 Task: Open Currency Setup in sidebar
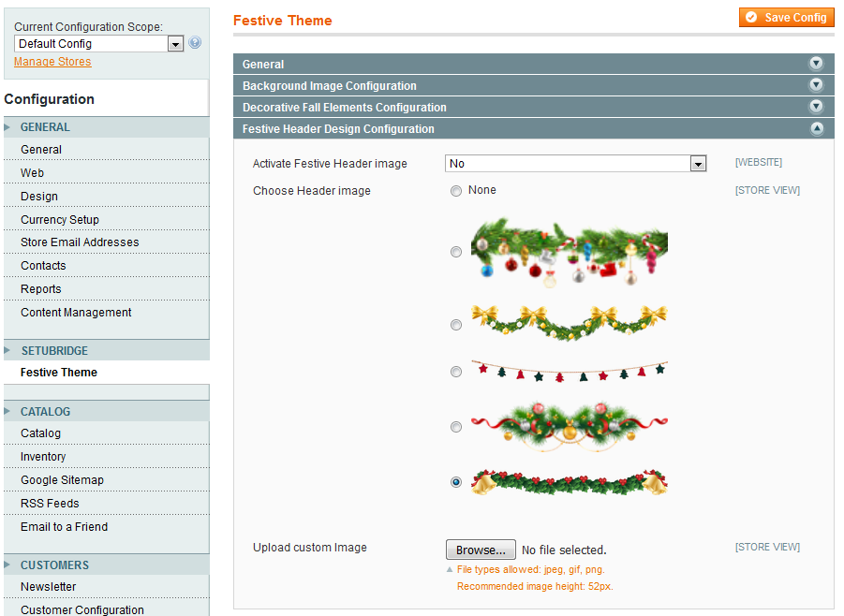(x=60, y=220)
